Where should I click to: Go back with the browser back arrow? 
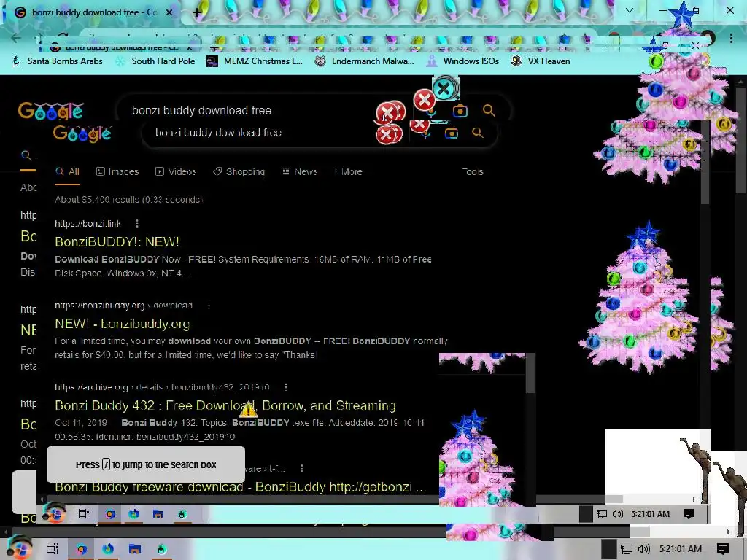[16, 38]
